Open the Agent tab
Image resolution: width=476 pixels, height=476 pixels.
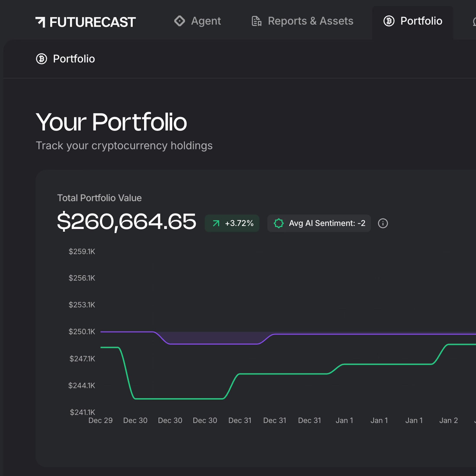click(x=206, y=21)
